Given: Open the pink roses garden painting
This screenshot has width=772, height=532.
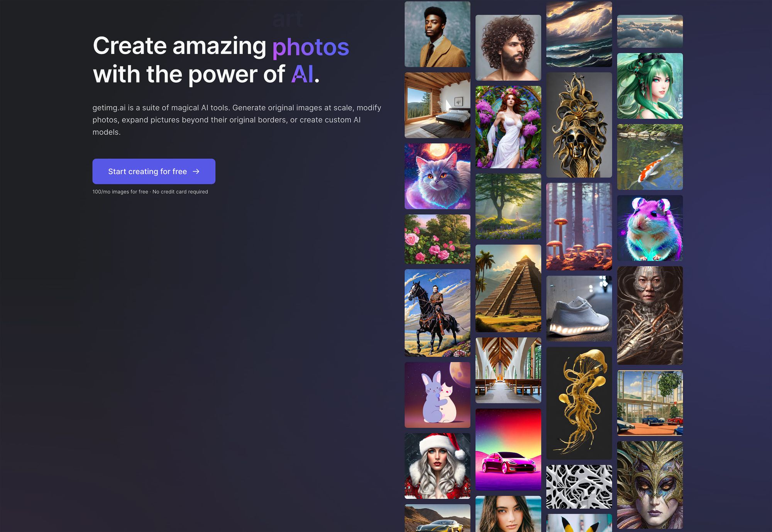Looking at the screenshot, I should [437, 239].
